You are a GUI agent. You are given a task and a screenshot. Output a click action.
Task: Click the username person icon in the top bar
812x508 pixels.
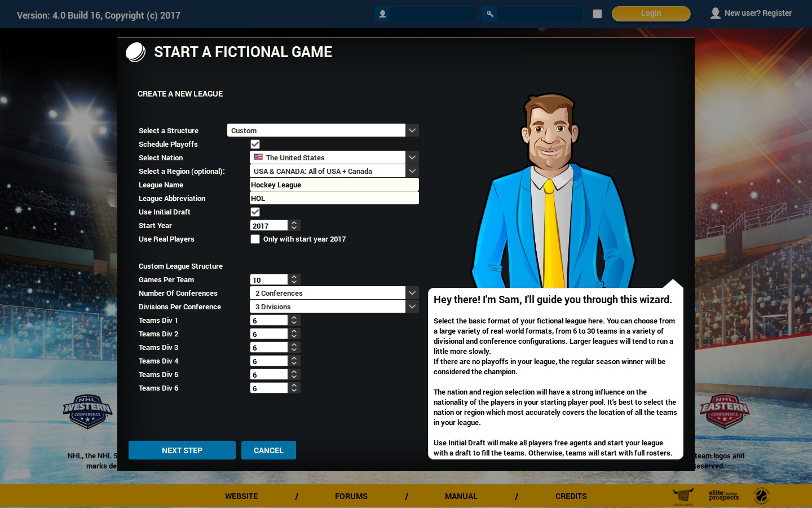[x=383, y=14]
